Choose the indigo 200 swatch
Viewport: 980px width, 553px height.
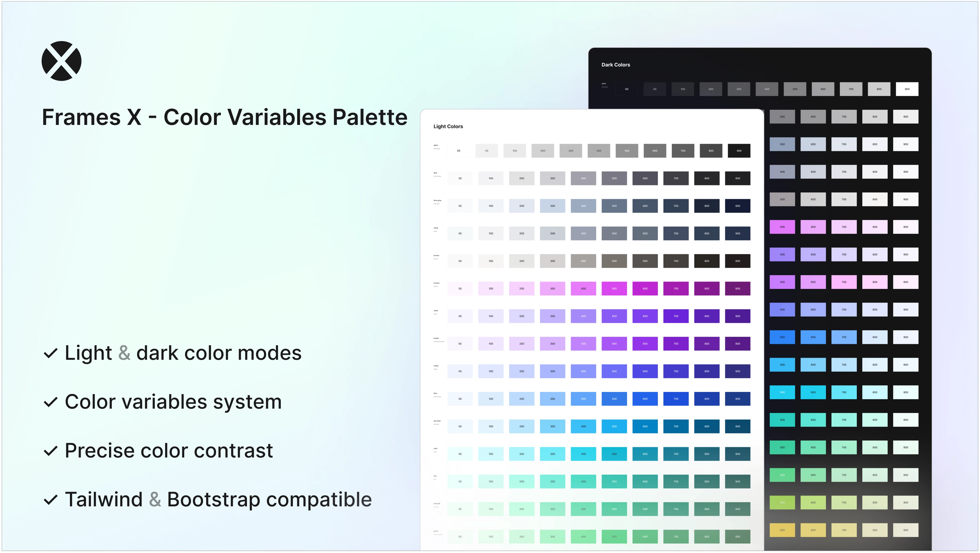522,371
